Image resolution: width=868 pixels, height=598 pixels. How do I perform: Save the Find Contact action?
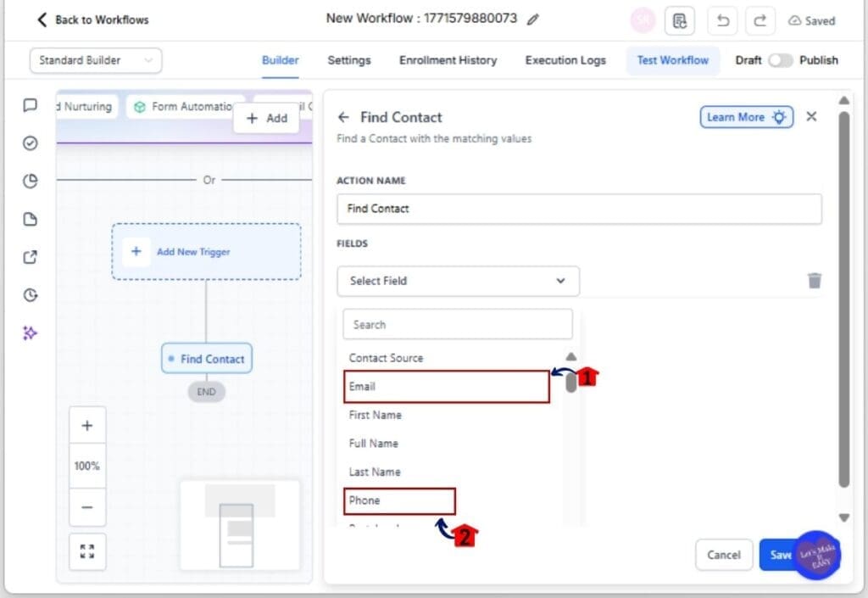click(782, 555)
